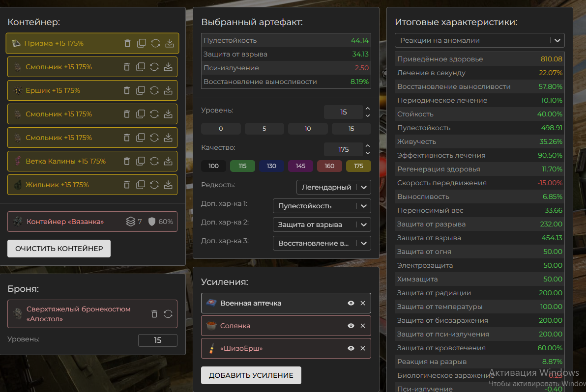Remove the Апостол armor via trash icon

[x=154, y=314]
